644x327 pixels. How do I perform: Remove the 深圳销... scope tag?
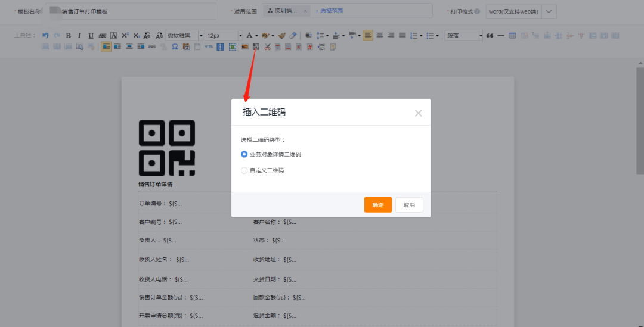(305, 11)
